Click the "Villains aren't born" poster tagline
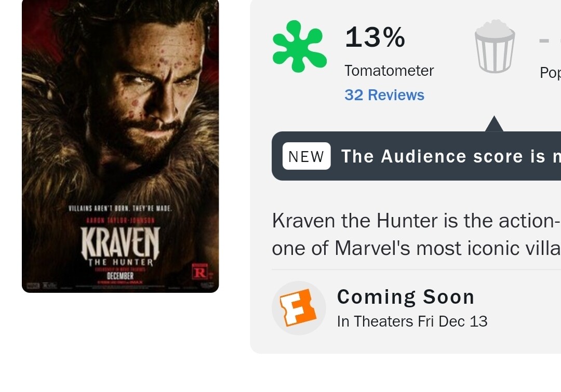Viewport: 561px width, 392px height. click(120, 209)
